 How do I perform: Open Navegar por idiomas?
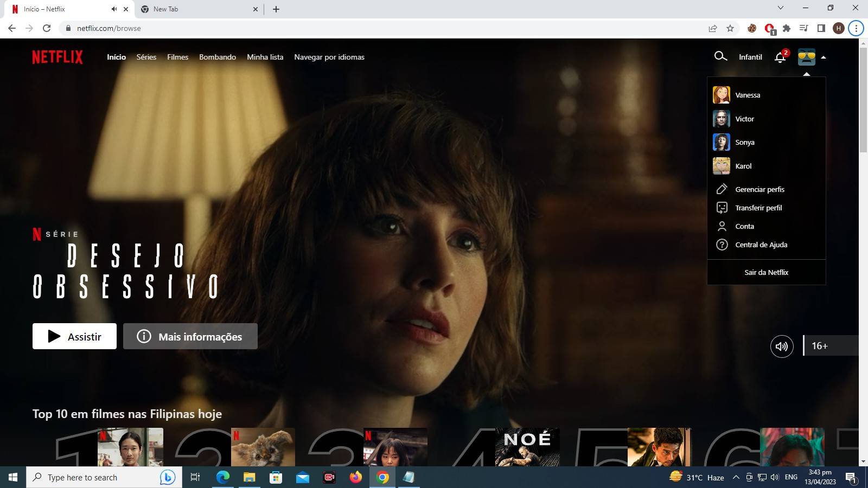point(329,57)
